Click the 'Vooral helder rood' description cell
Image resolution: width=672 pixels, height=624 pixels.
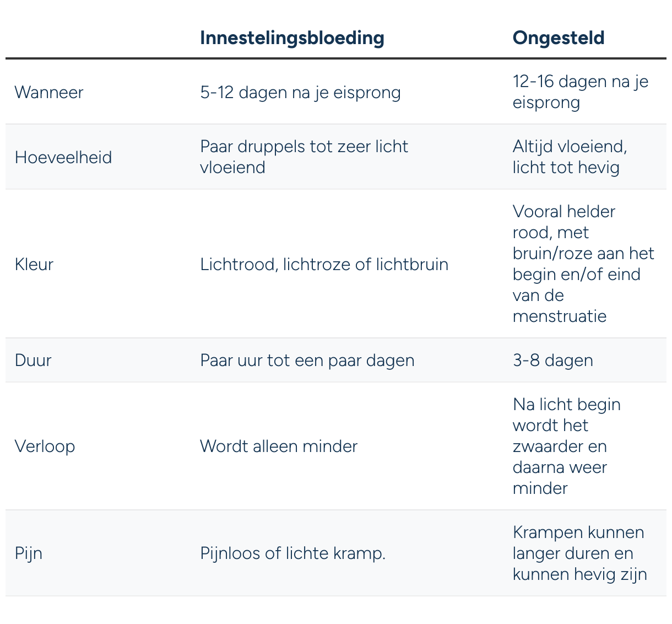[x=583, y=264]
